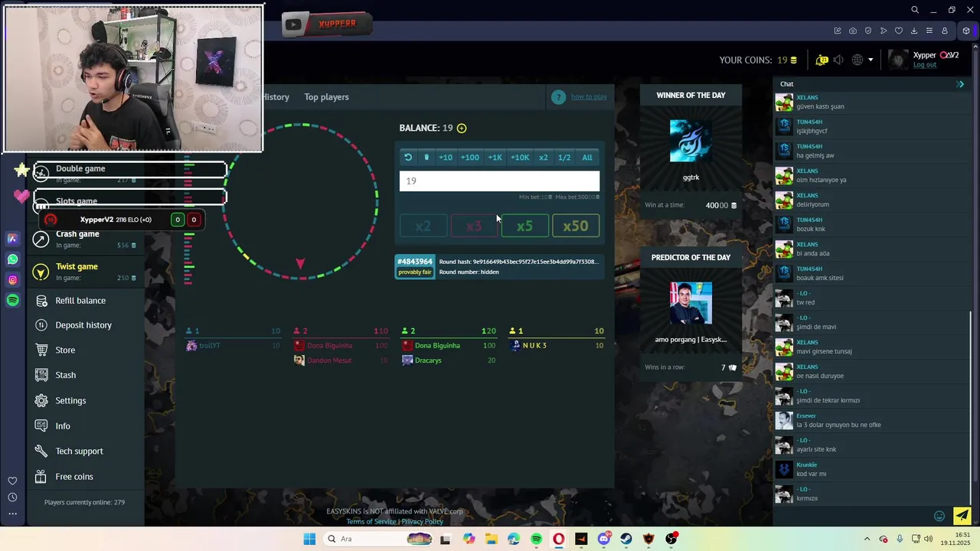980x551 pixels.
Task: Open Discord from the Windows taskbar
Action: [x=604, y=539]
